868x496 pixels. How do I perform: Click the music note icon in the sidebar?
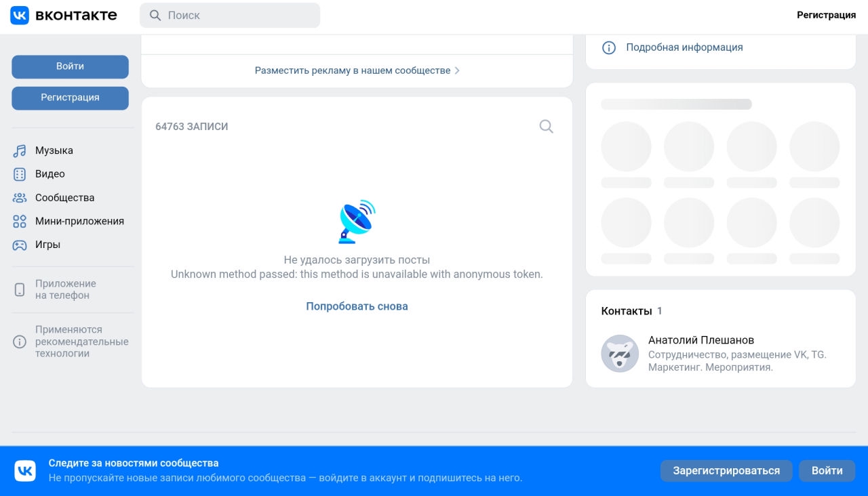click(x=20, y=150)
